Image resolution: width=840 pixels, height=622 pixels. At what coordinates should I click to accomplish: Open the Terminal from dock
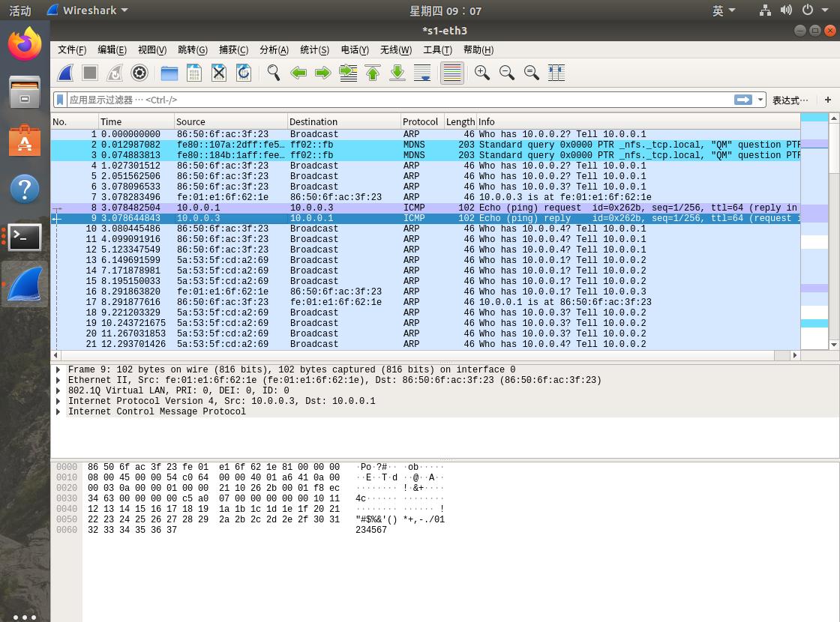(x=25, y=237)
